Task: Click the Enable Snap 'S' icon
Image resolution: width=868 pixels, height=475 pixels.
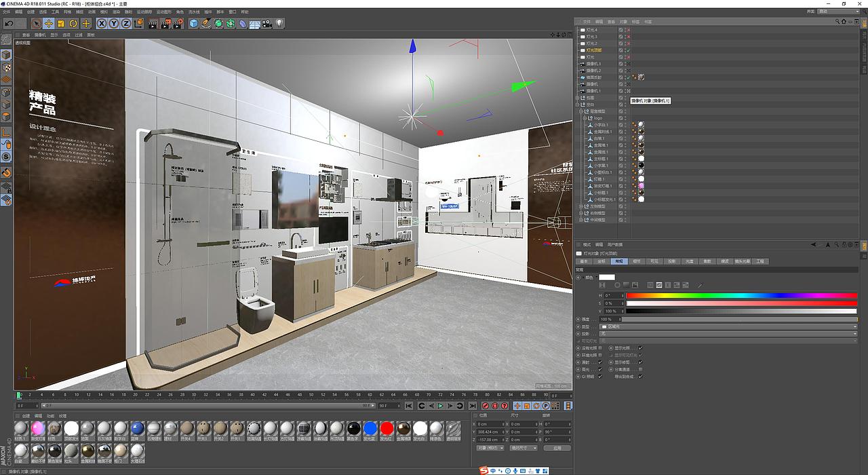Action: click(5, 157)
